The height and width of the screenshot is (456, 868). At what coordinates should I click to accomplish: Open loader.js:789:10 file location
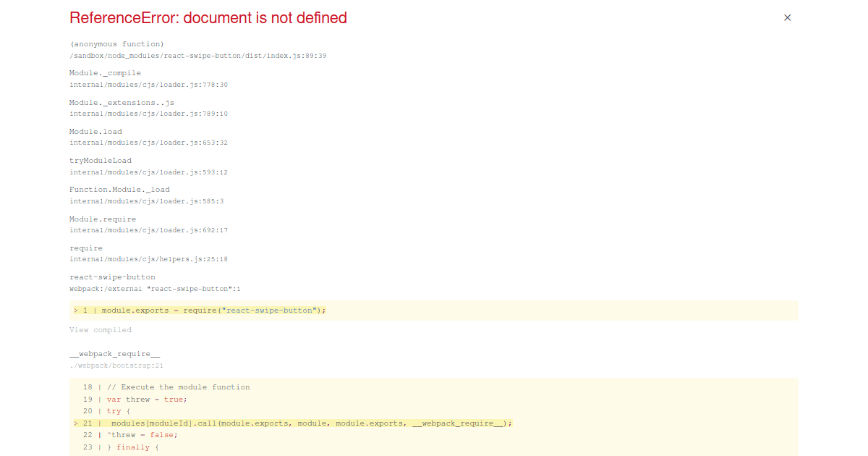point(148,114)
